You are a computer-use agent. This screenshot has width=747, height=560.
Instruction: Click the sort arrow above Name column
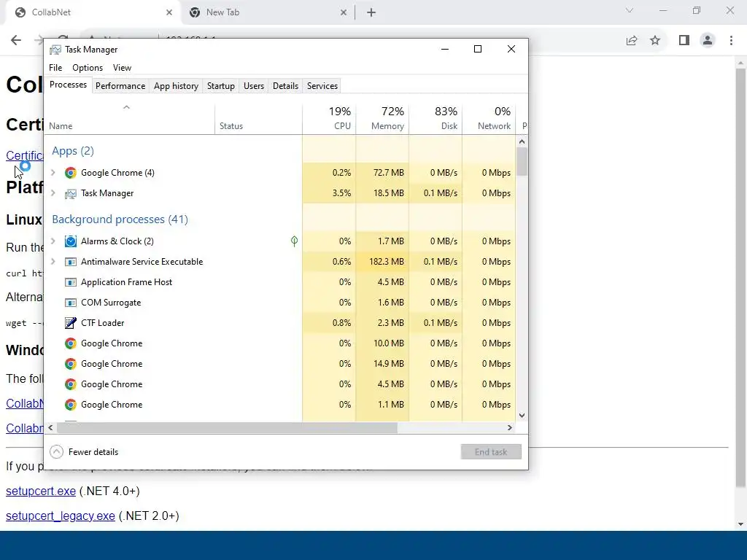[126, 108]
